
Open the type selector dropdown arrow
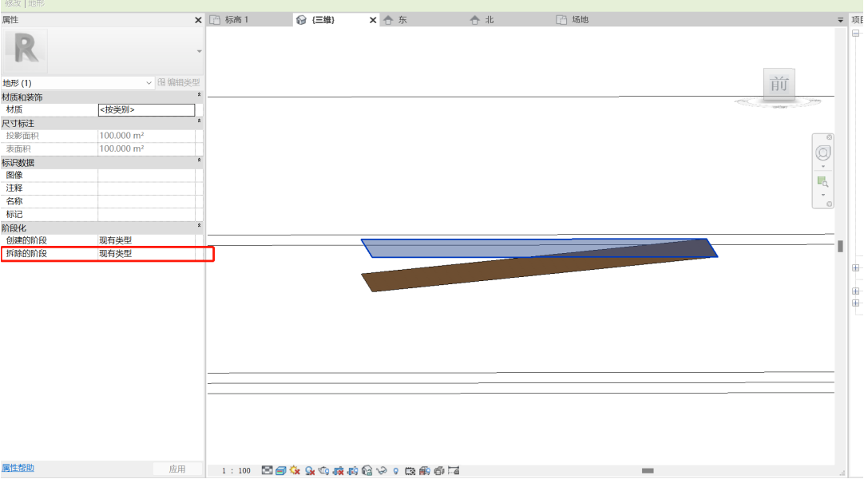[x=200, y=51]
